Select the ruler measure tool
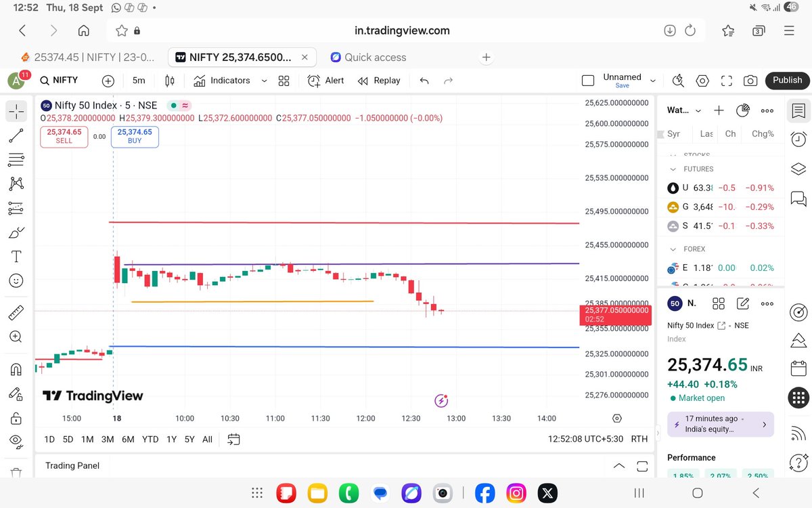Screen dimensions: 812x508 click(x=16, y=312)
